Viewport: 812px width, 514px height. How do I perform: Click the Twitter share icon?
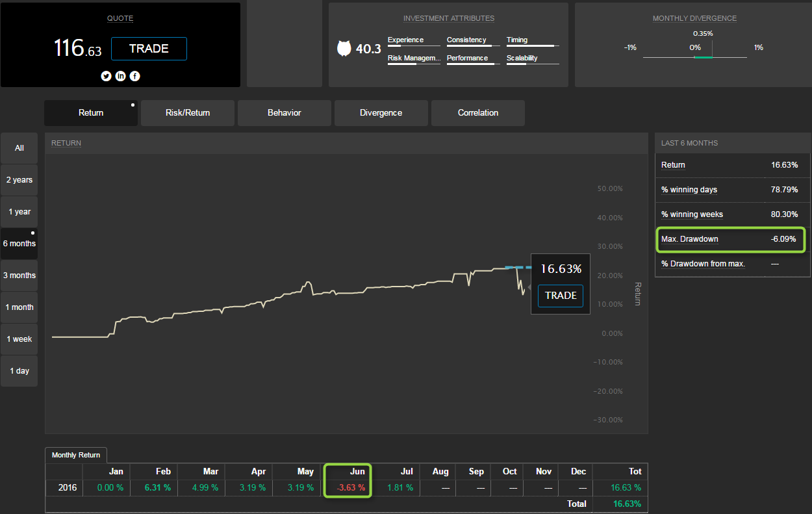point(106,76)
